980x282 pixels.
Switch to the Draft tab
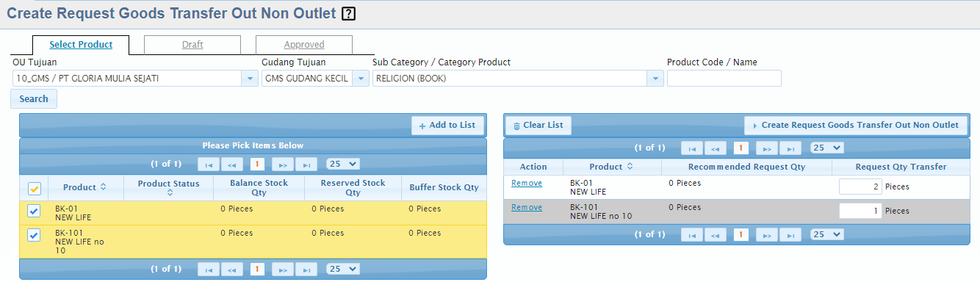(x=192, y=45)
